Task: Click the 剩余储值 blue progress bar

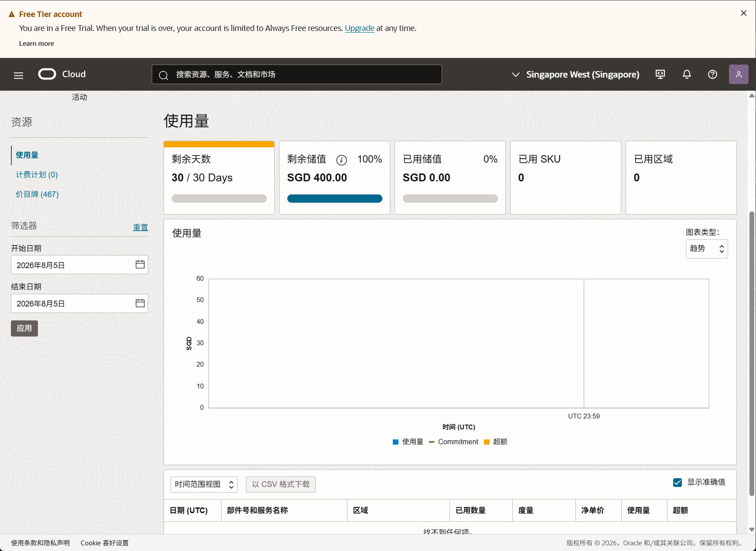Action: (x=334, y=198)
